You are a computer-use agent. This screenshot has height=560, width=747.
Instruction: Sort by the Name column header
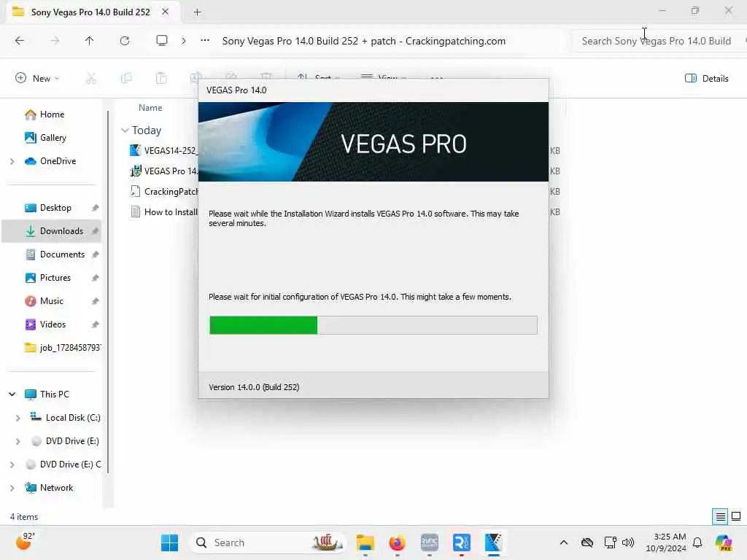(x=150, y=108)
